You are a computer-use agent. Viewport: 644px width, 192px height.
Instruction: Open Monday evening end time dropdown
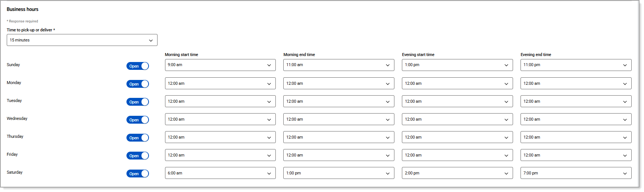(x=576, y=83)
